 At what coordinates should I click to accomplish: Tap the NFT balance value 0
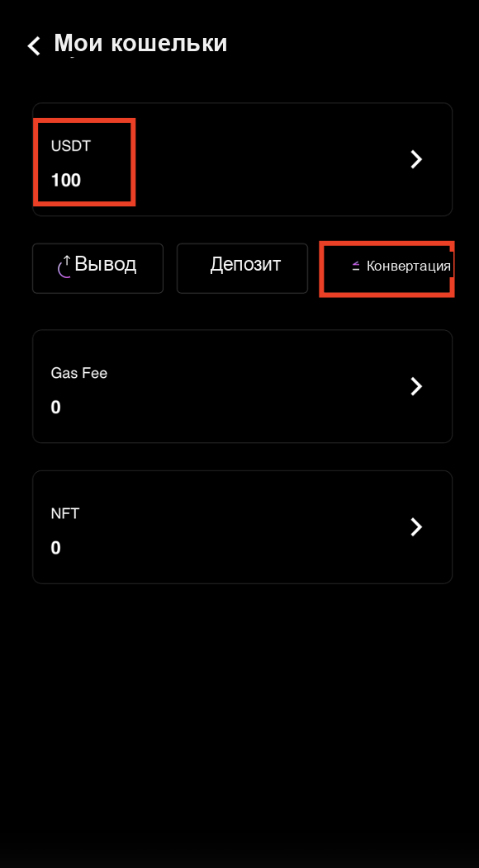click(55, 548)
